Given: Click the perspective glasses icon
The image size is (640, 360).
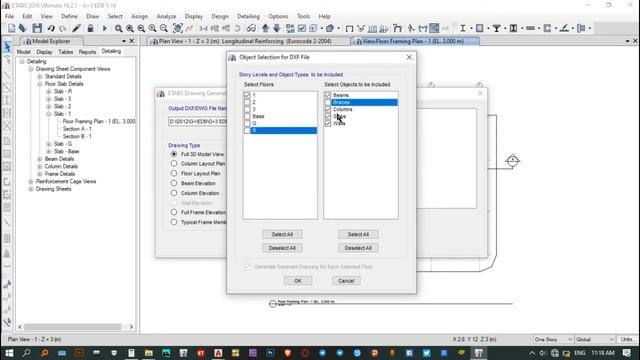Looking at the screenshot, I should (x=251, y=28).
